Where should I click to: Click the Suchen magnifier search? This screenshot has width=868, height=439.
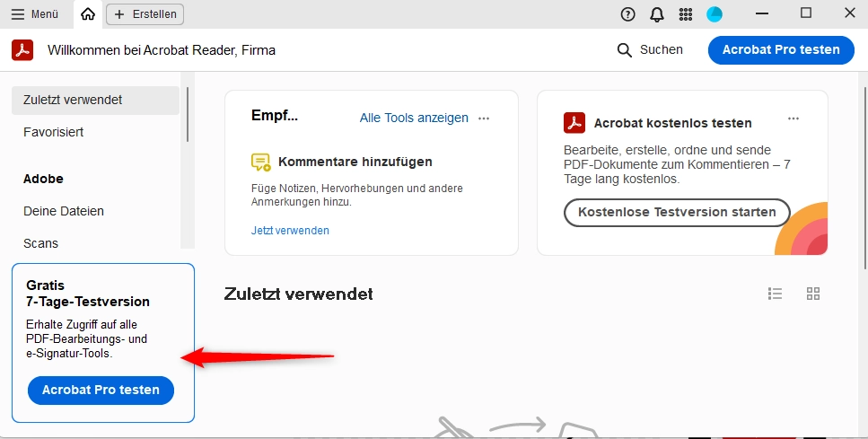(650, 49)
